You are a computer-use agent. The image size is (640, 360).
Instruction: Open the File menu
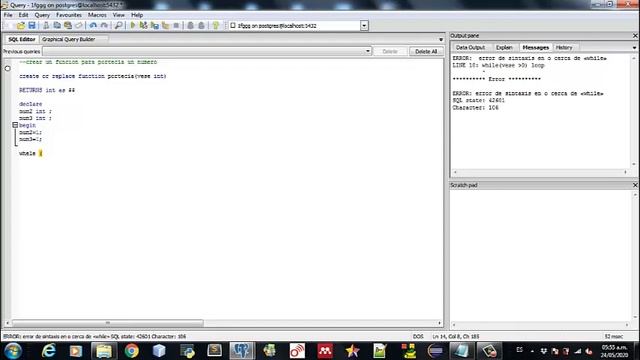[8, 15]
